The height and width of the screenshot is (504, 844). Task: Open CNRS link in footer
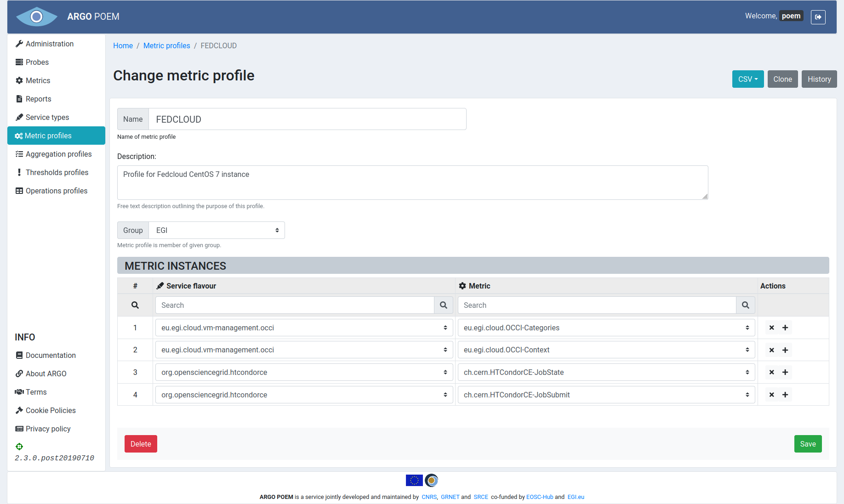click(429, 497)
